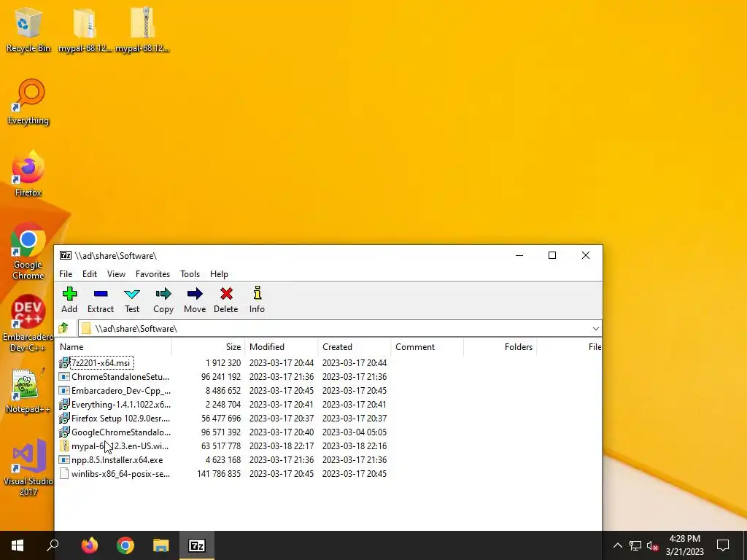Select file 7z2201-x64.msi
Screen dimensions: 747x560
click(101, 363)
